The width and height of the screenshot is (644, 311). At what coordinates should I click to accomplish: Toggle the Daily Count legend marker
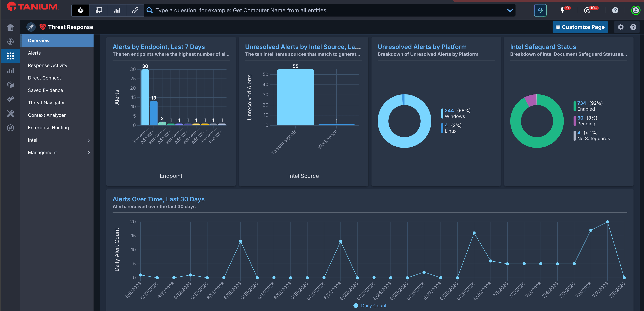click(x=356, y=306)
